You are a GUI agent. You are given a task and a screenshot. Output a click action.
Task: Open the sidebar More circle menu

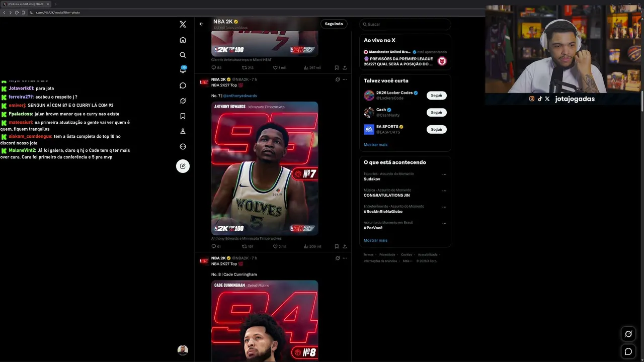pyautogui.click(x=183, y=146)
